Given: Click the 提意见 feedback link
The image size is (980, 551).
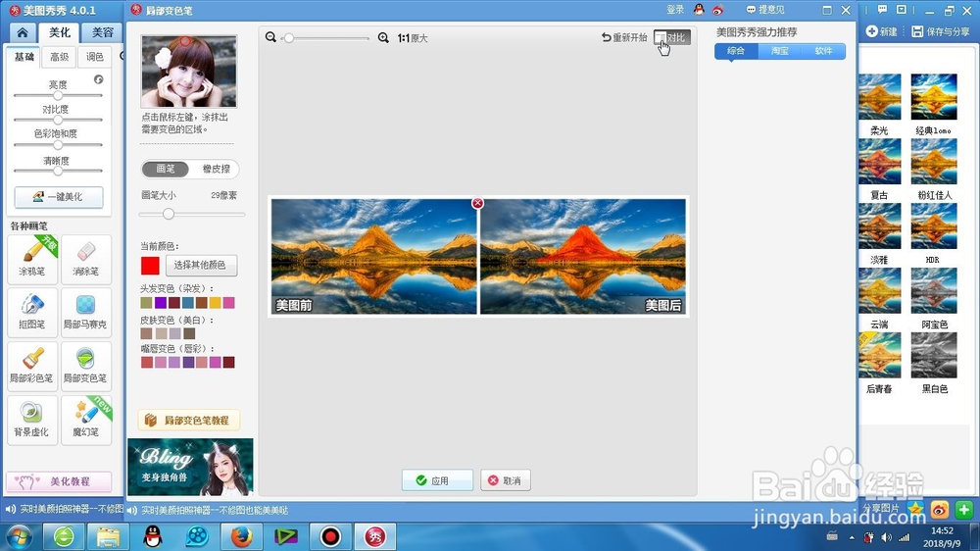Looking at the screenshot, I should coord(765,10).
